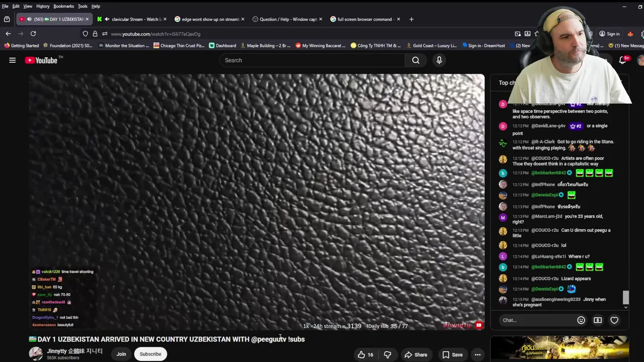Open the Edit menu
This screenshot has width=644, height=362.
point(16,6)
